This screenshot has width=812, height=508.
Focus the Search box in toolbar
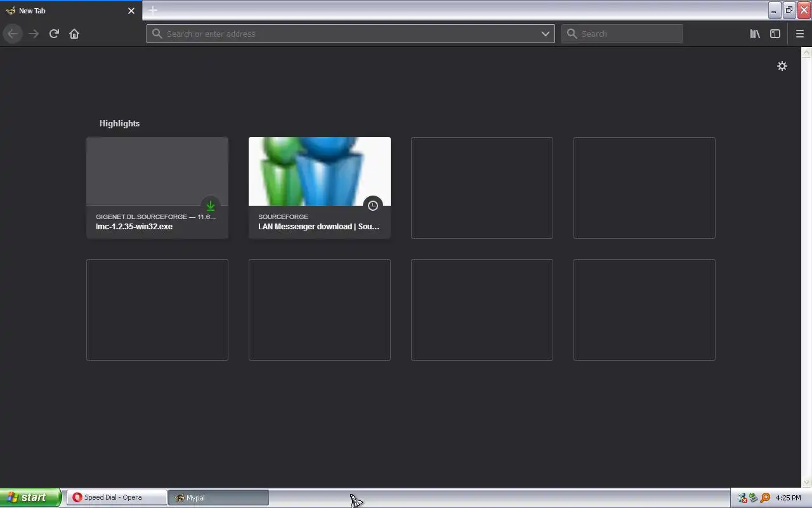[622, 34]
